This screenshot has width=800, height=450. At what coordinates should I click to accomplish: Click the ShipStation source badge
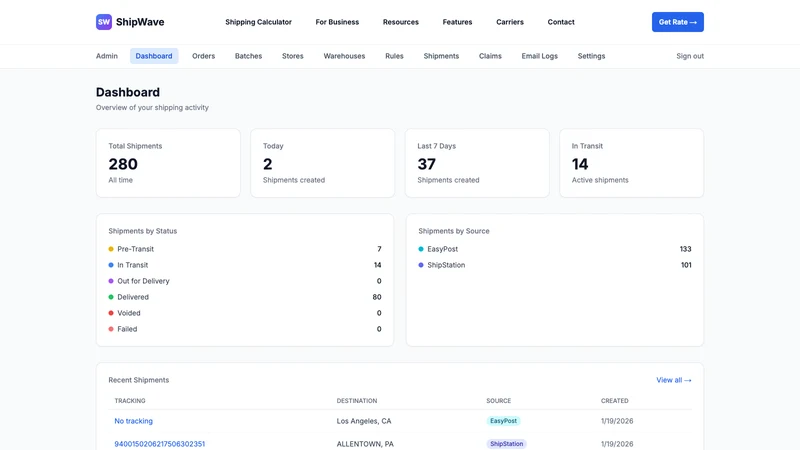click(506, 444)
